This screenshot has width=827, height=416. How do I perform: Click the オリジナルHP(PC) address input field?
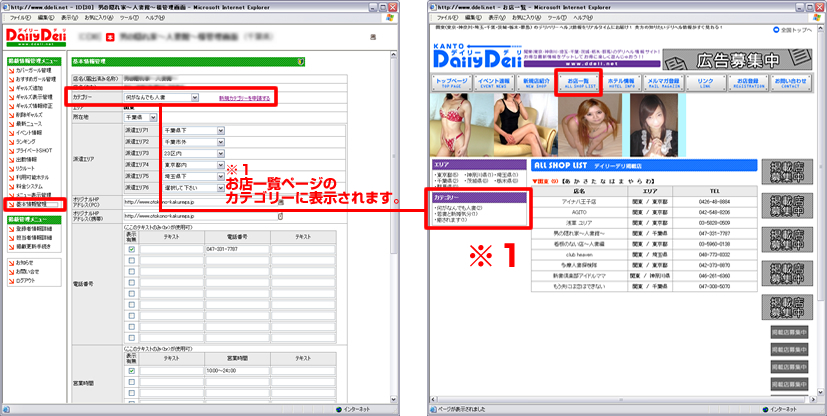(x=200, y=202)
